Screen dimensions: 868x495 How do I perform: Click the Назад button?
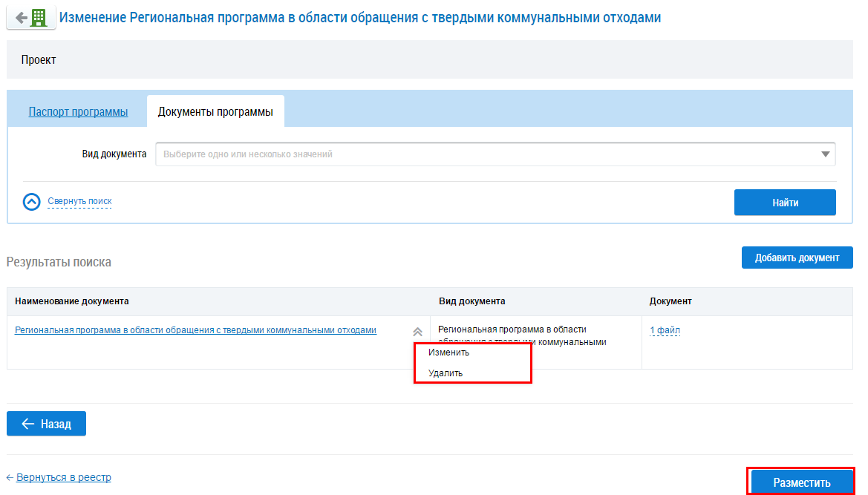tap(46, 424)
